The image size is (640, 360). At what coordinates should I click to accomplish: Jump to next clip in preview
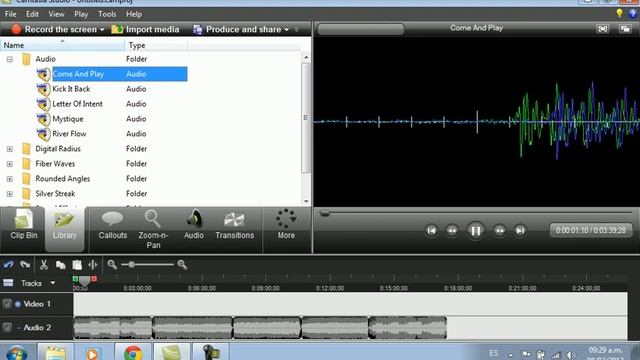[520, 231]
